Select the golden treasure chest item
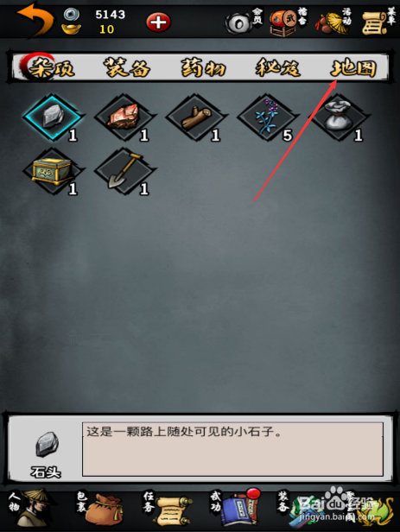 click(54, 171)
